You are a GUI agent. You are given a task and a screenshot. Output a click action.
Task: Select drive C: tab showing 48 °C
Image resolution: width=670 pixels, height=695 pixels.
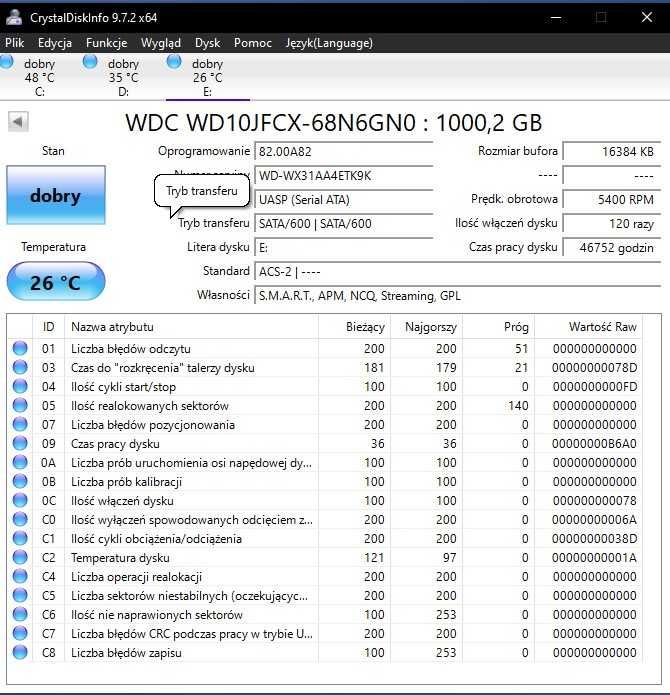[39, 78]
